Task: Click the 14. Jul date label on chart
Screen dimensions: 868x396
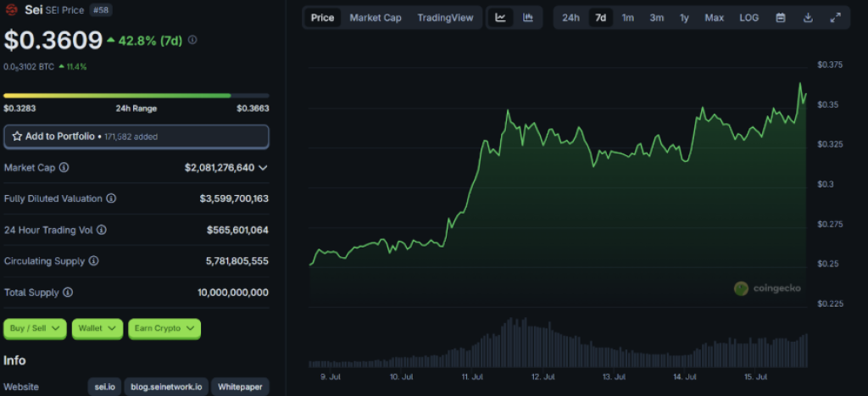Action: (685, 376)
